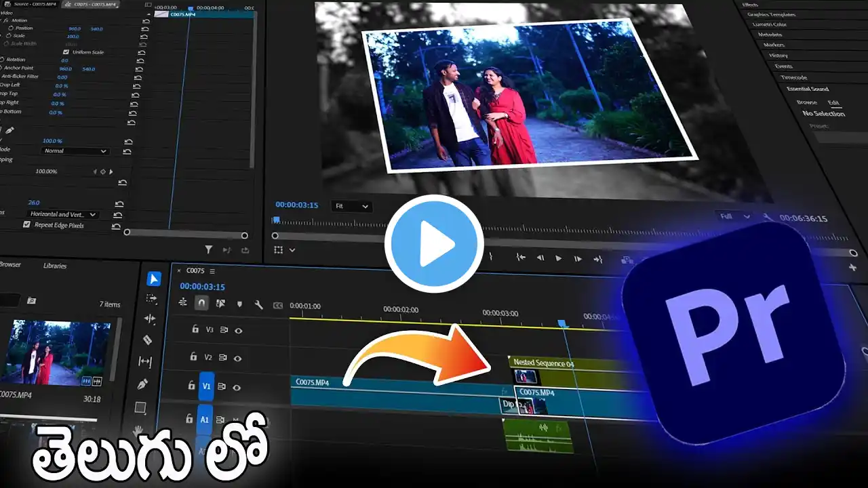Image resolution: width=868 pixels, height=488 pixels.
Task: Reset the Crop Left parameter
Action: [136, 85]
